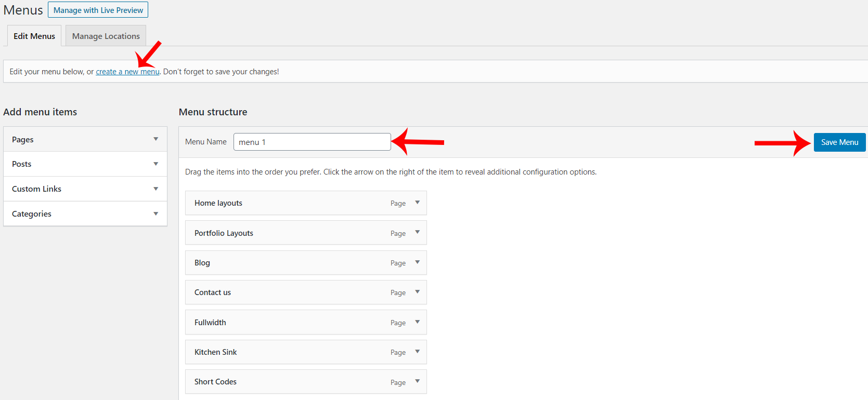
Task: Select the Fullwidth menu item title
Action: 210,323
